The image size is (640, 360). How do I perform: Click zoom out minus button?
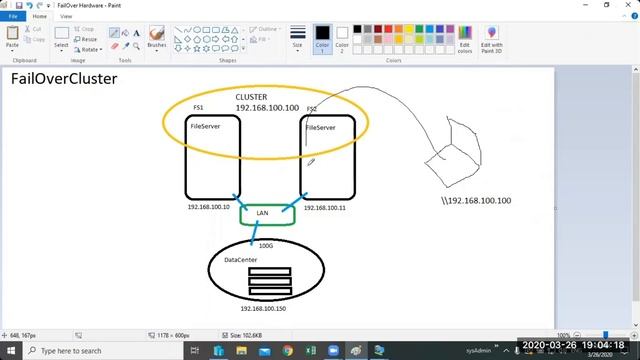(x=577, y=335)
